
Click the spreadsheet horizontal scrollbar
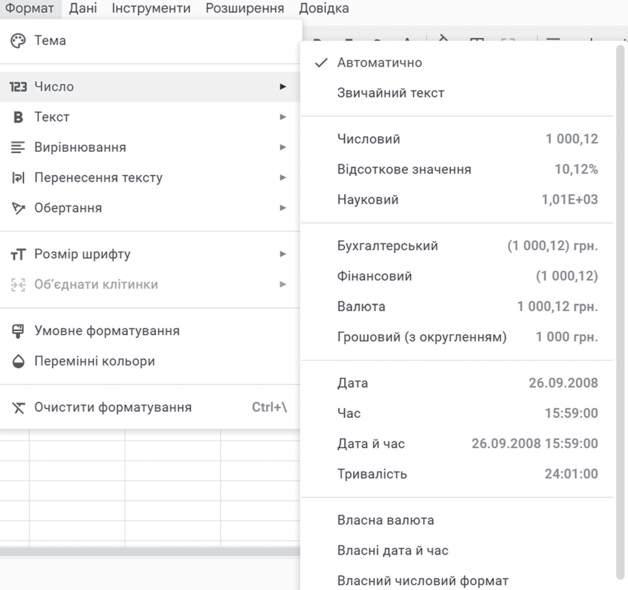coord(150,552)
